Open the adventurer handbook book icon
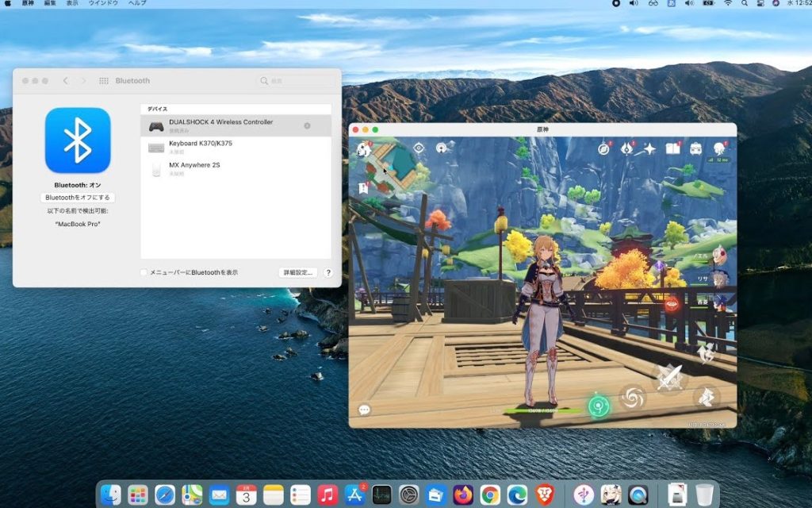The width and height of the screenshot is (812, 508). coord(672,148)
